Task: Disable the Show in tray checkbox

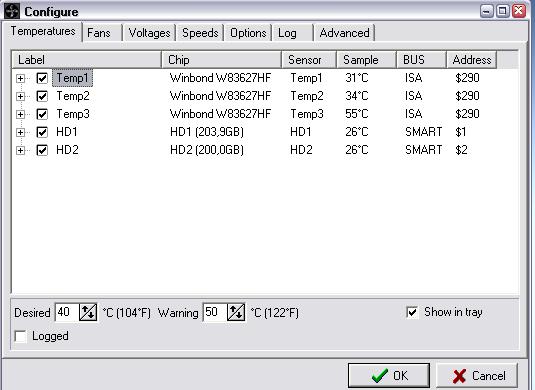Action: [412, 312]
